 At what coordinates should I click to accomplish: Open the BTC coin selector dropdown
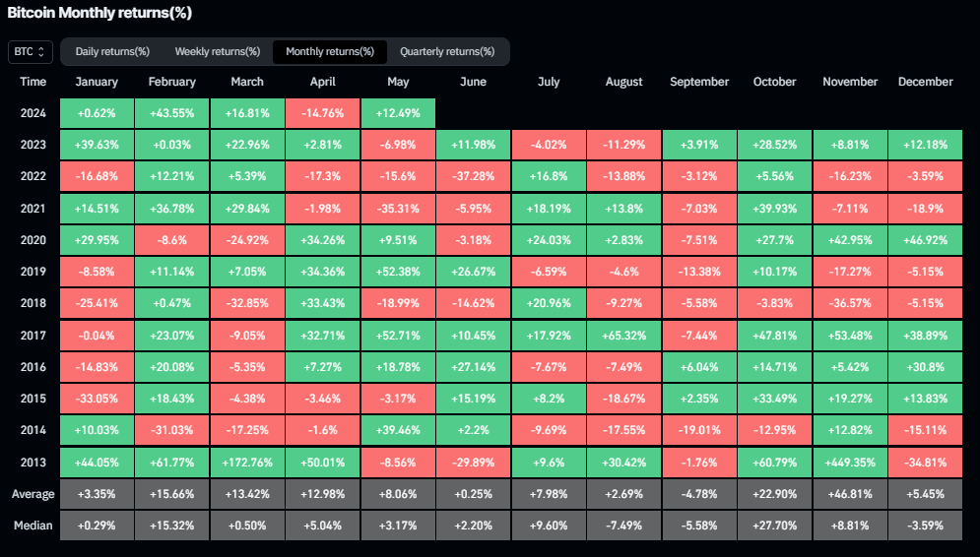[28, 51]
